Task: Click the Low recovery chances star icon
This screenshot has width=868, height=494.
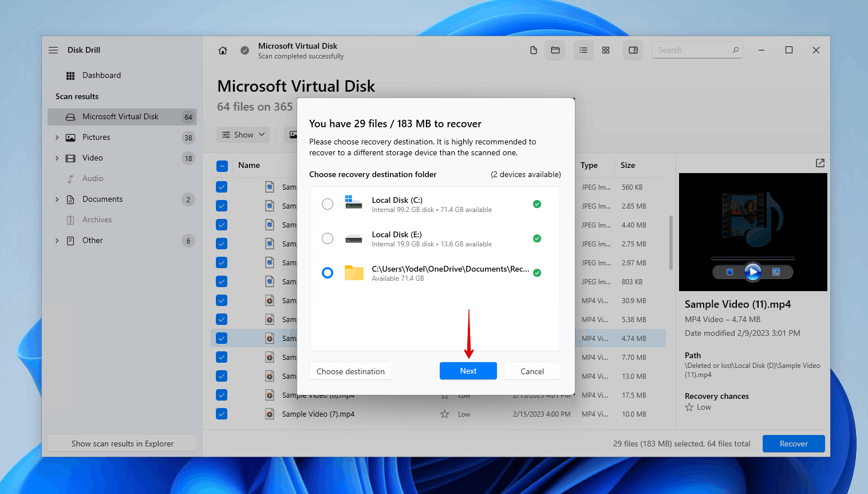Action: click(689, 407)
